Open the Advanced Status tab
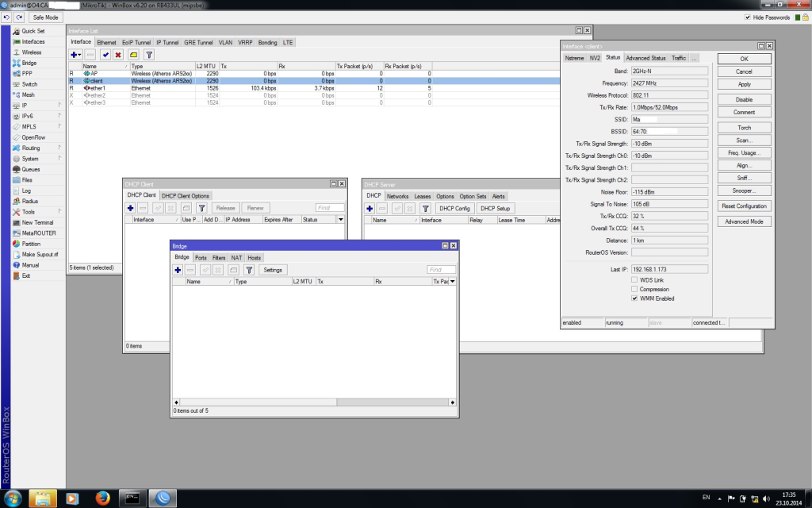Image resolution: width=812 pixels, height=508 pixels. tap(645, 58)
